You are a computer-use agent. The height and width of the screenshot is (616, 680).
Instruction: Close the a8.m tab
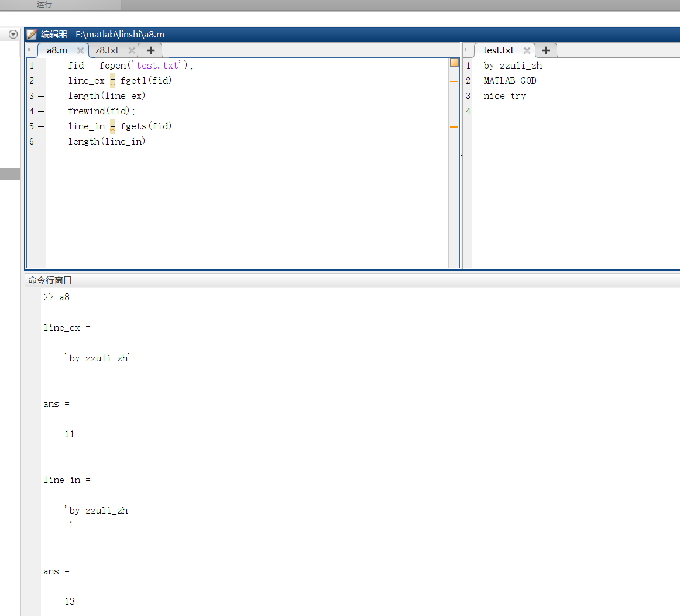80,50
